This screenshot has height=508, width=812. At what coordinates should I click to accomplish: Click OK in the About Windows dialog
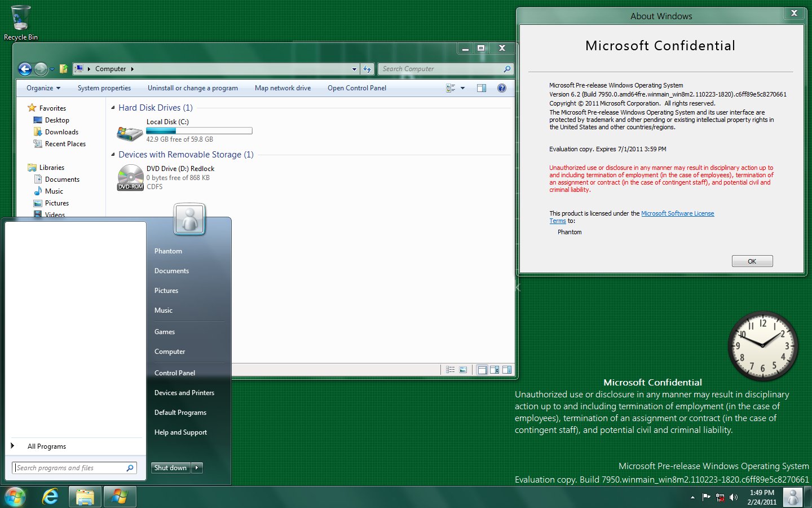coord(752,261)
